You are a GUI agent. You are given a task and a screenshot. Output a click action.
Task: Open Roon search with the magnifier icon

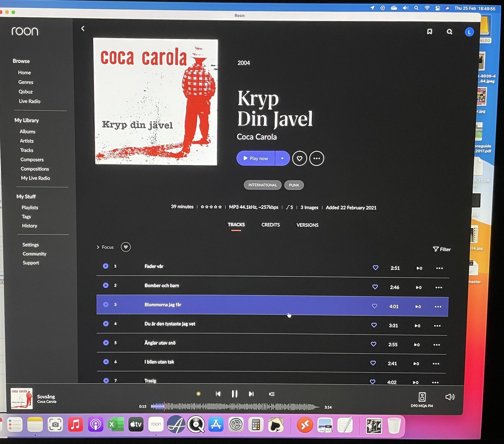449,32
